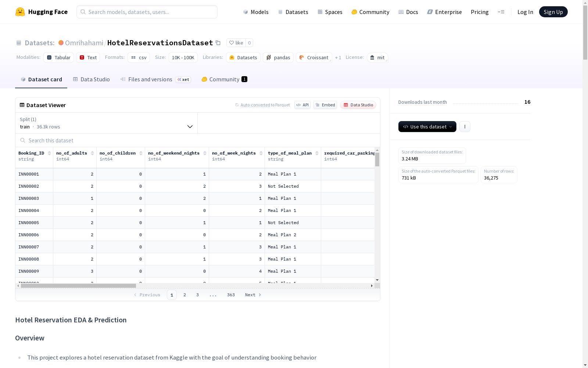Click the Log In link
588x368 pixels.
(525, 12)
